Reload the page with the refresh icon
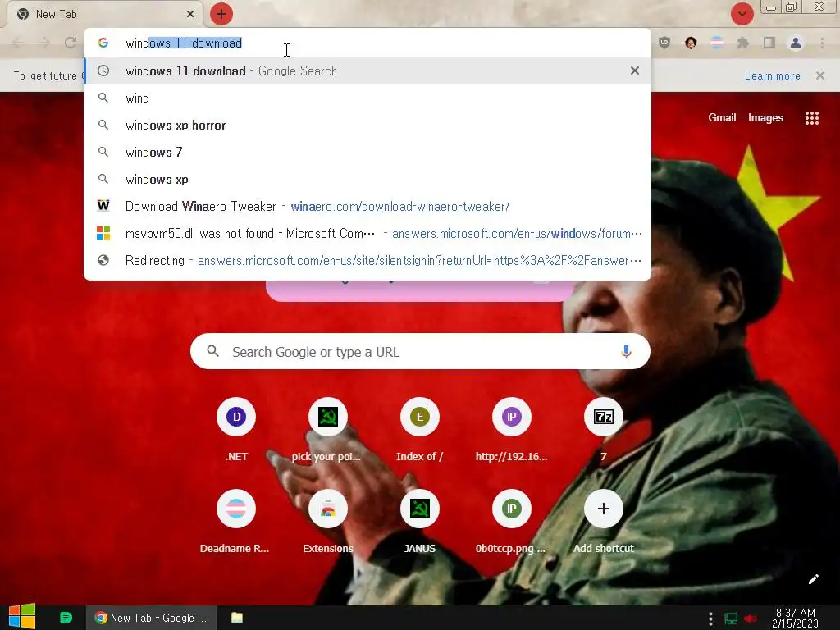The height and width of the screenshot is (630, 840). click(71, 43)
